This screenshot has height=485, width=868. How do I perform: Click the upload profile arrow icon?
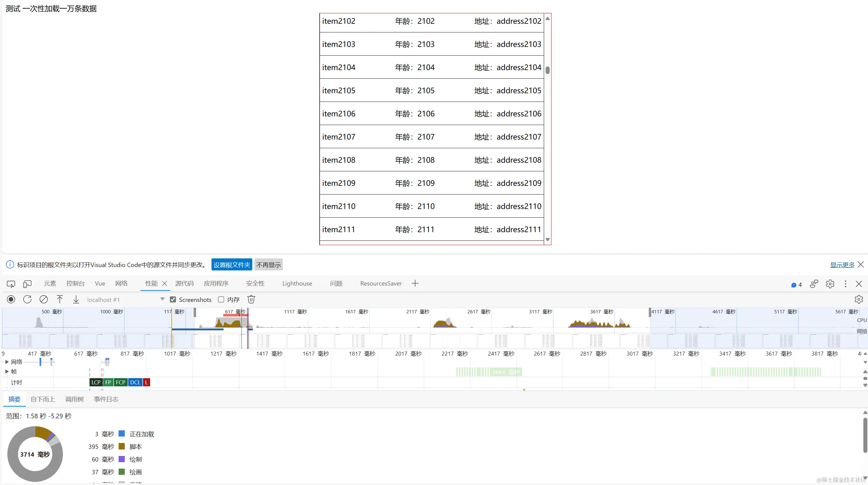click(60, 299)
